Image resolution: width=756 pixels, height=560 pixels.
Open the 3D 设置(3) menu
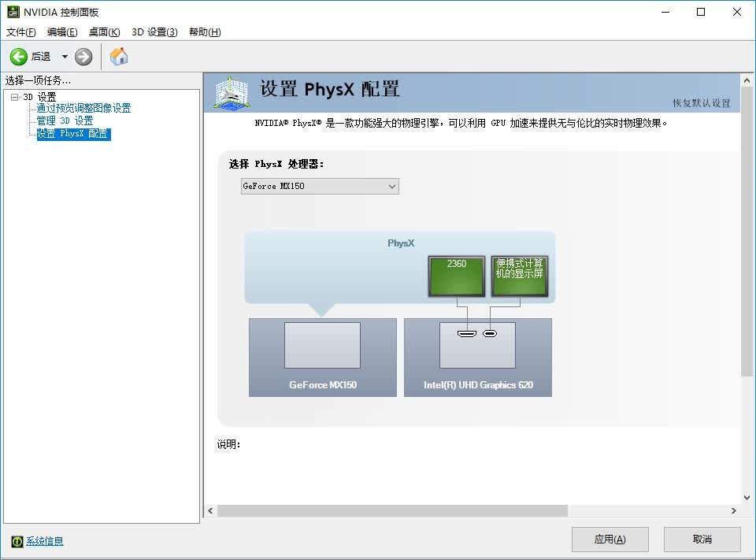coord(154,32)
